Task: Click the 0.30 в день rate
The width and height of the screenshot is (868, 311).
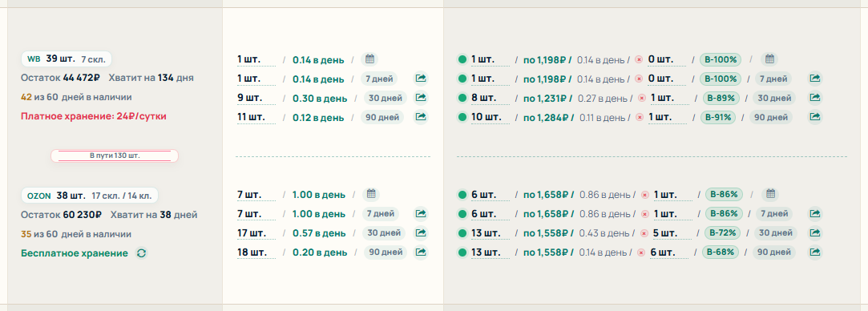Action: click(x=320, y=98)
